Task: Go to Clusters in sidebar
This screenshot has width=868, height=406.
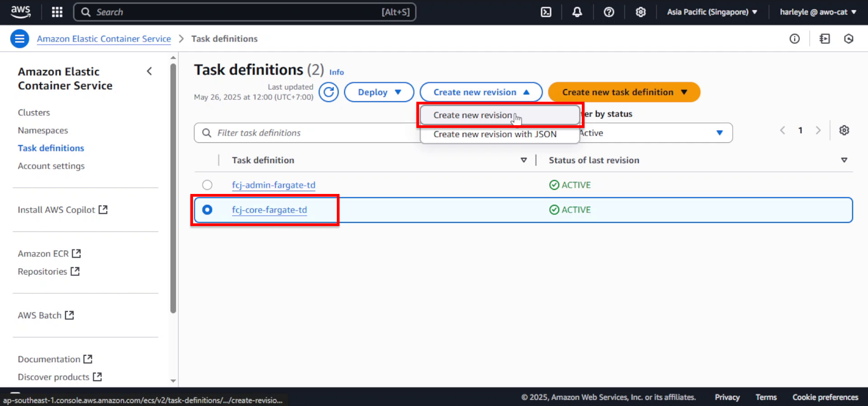Action: [x=34, y=113]
